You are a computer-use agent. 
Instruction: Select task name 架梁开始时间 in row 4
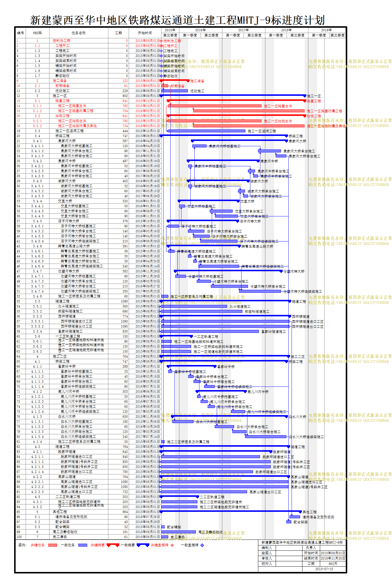66,56
